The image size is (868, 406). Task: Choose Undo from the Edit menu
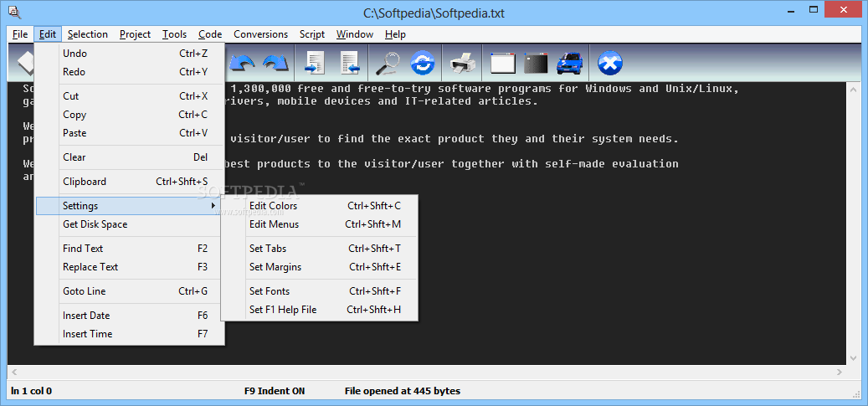click(130, 54)
